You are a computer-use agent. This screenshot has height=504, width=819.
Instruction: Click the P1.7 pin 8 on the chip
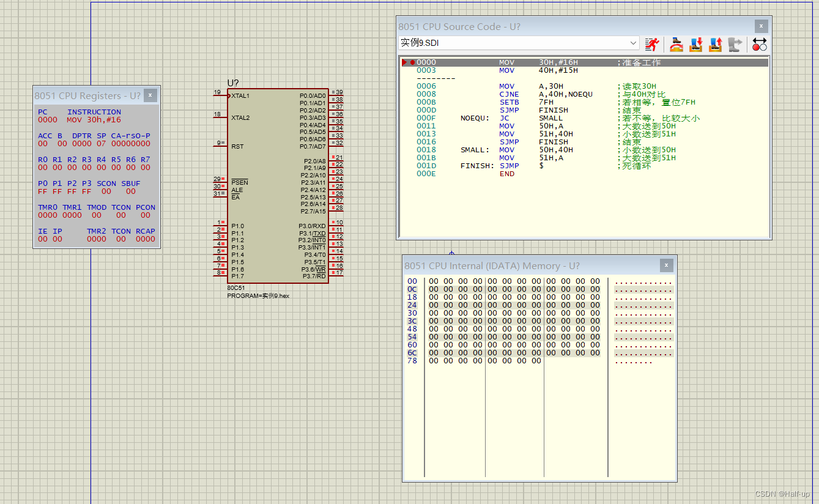tap(220, 276)
